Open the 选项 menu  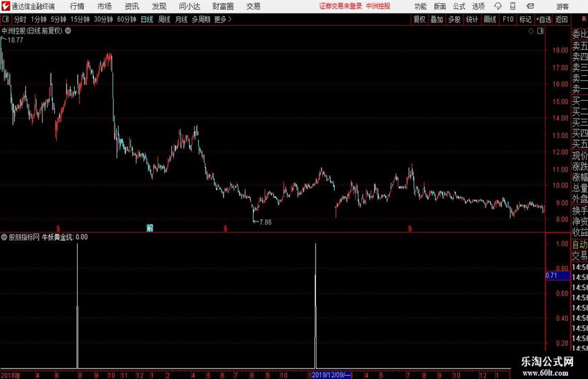pyautogui.click(x=478, y=6)
